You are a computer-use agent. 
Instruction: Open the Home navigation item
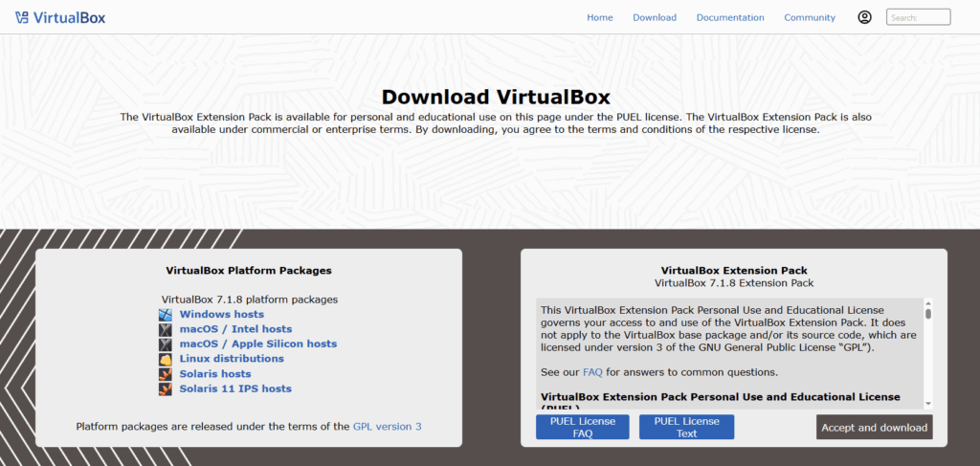(x=599, y=17)
